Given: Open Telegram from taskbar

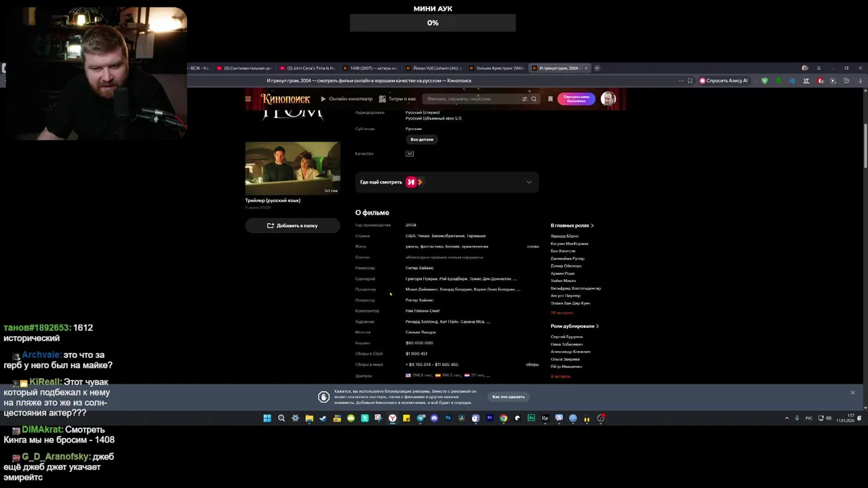Looking at the screenshot, I should point(420,418).
